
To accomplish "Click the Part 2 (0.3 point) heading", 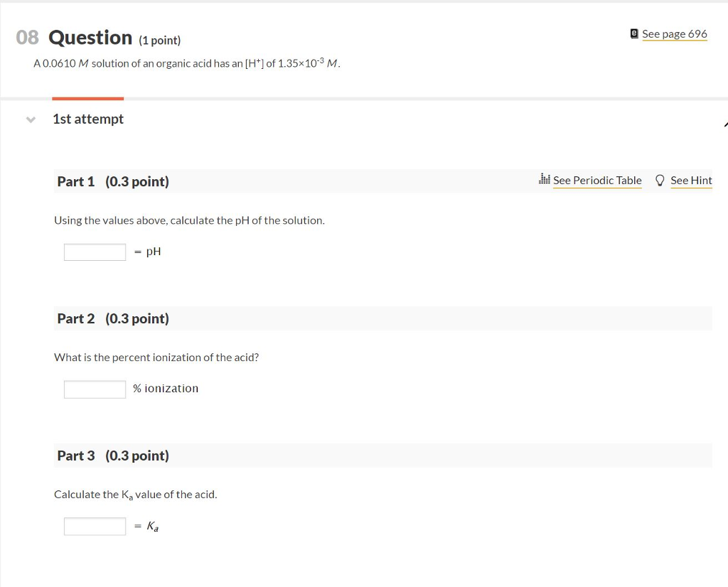I will 113,319.
